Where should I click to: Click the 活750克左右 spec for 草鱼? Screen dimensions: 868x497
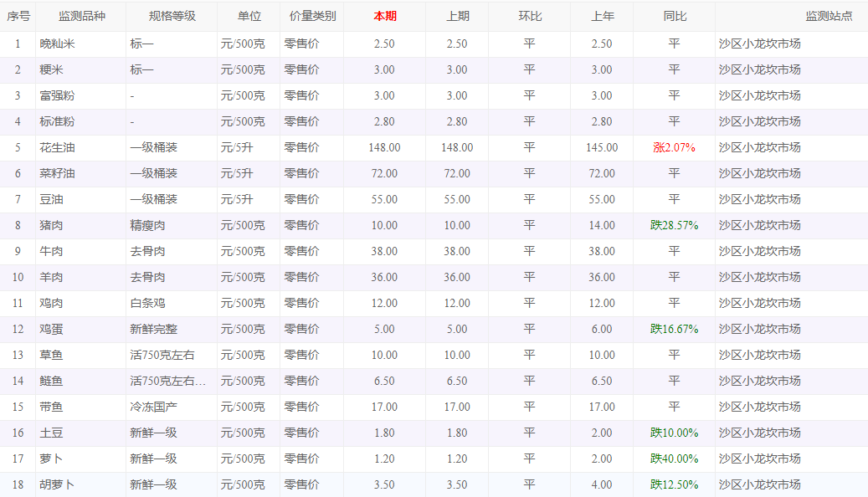[x=162, y=355]
